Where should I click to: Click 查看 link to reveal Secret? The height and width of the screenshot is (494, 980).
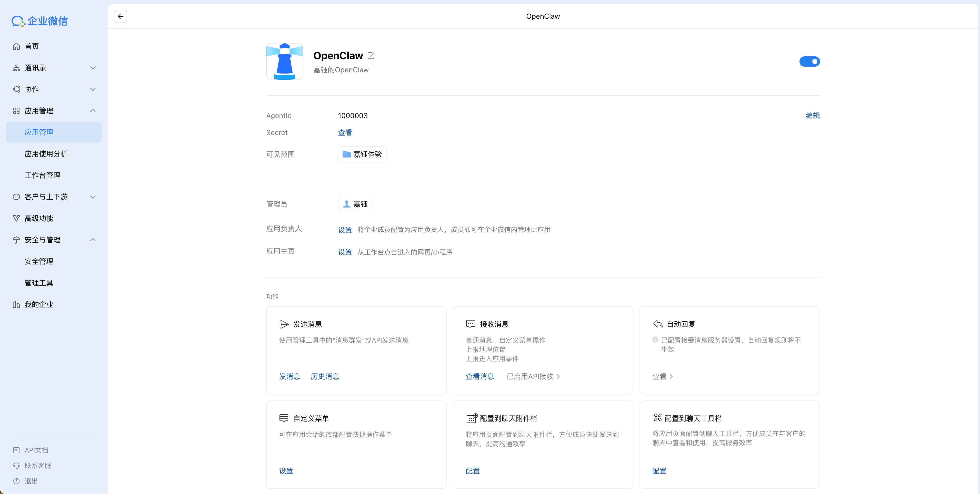[345, 132]
